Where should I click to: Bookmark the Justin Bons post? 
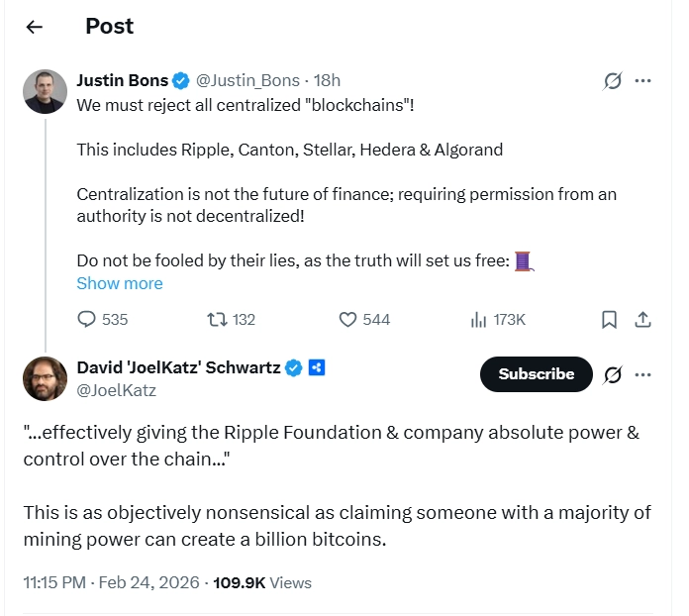(610, 319)
